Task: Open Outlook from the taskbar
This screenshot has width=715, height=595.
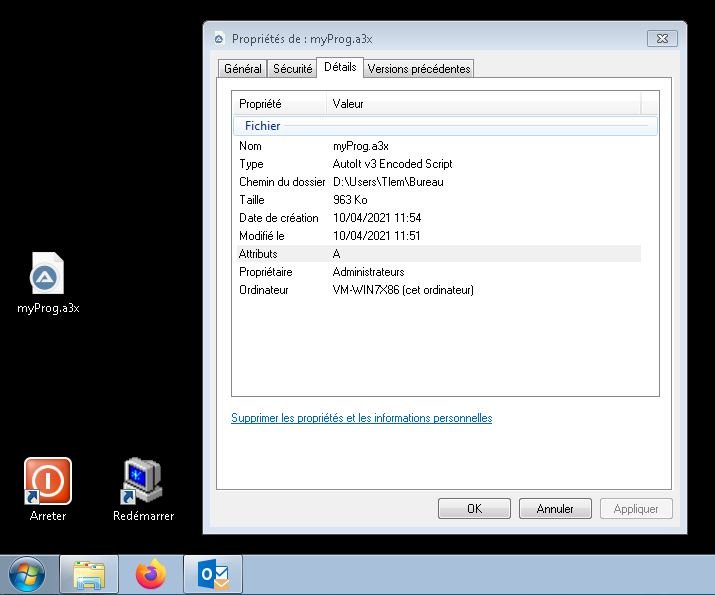Action: 214,575
